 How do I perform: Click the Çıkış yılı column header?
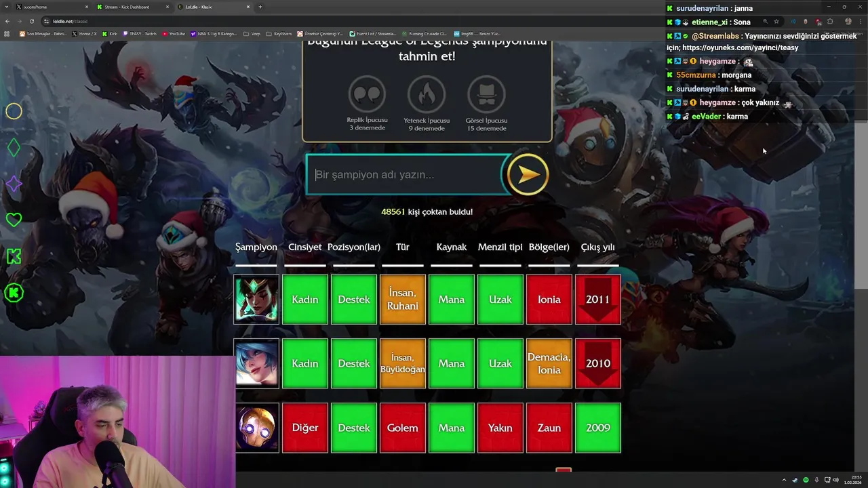(x=597, y=247)
